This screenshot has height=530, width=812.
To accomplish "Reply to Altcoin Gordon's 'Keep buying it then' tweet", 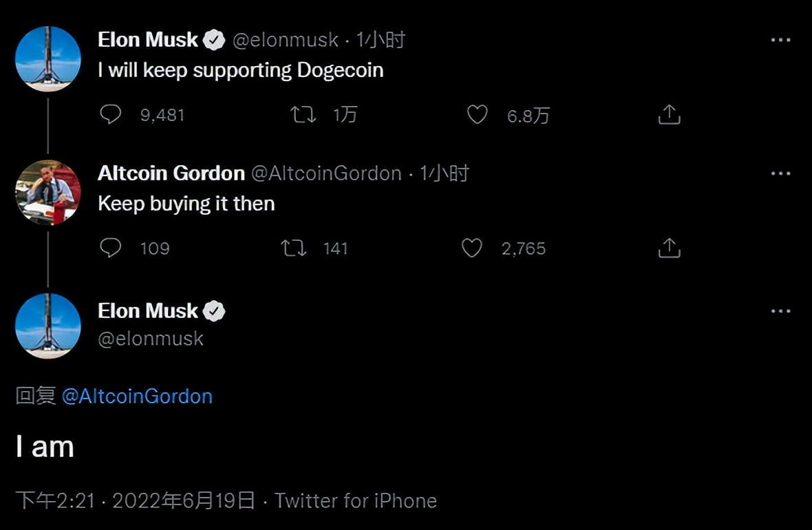I will click(110, 248).
